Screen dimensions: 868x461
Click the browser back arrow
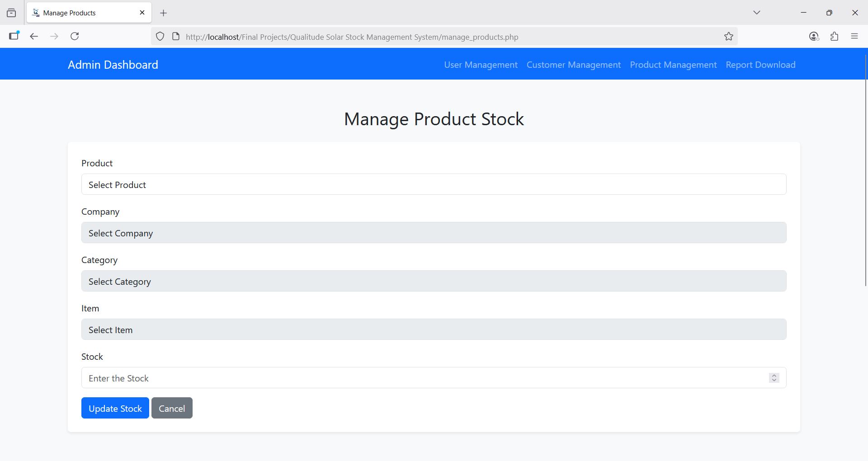tap(34, 37)
